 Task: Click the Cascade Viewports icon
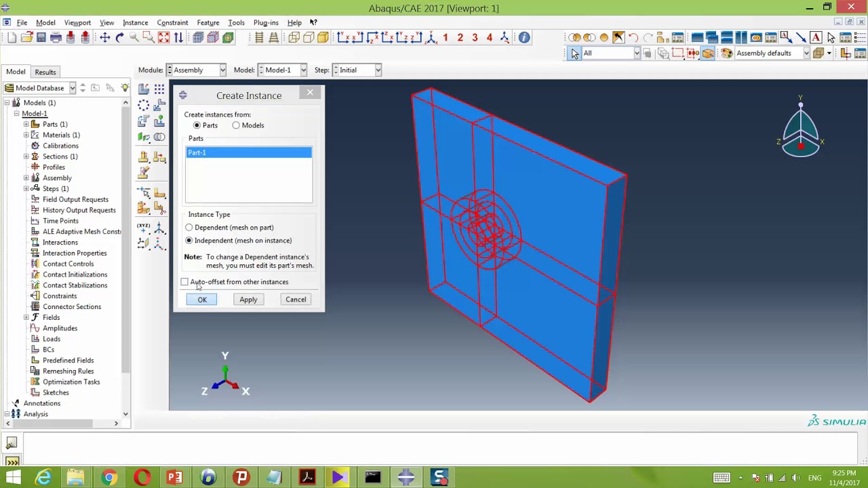pyautogui.click(x=711, y=38)
